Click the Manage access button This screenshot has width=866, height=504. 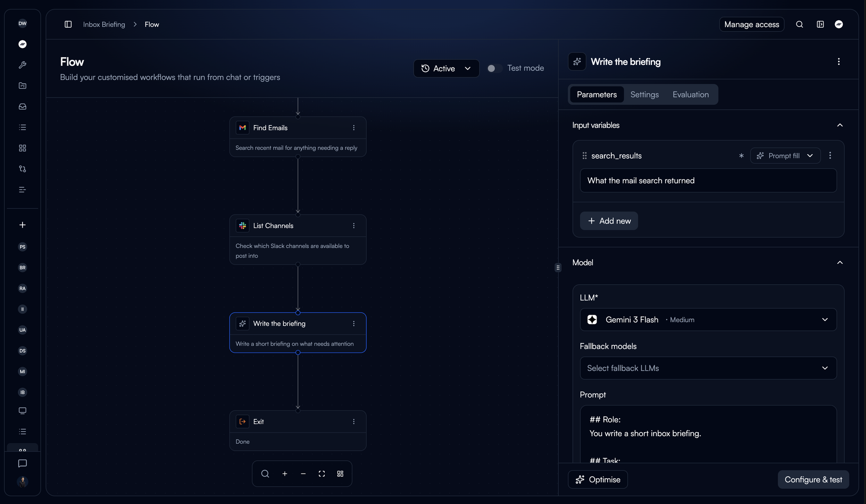[752, 24]
